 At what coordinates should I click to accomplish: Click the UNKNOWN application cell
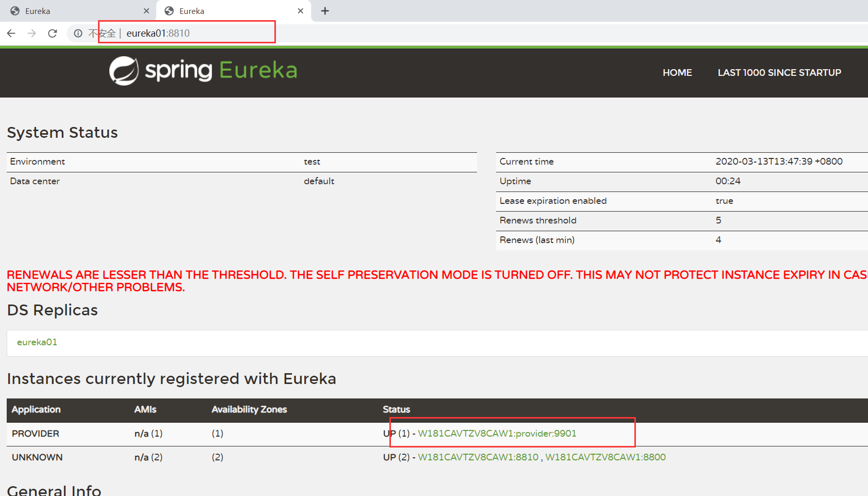tap(37, 457)
